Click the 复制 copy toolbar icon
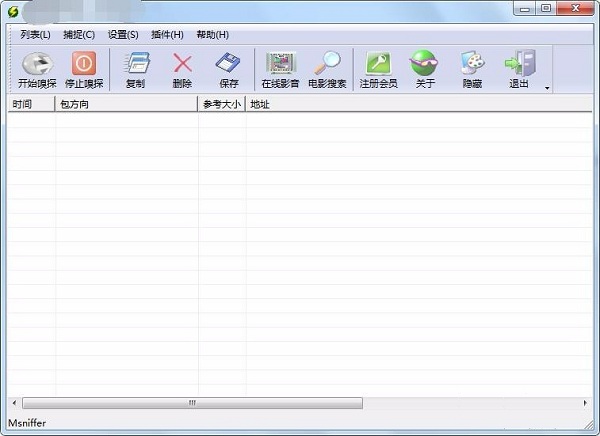 point(135,64)
